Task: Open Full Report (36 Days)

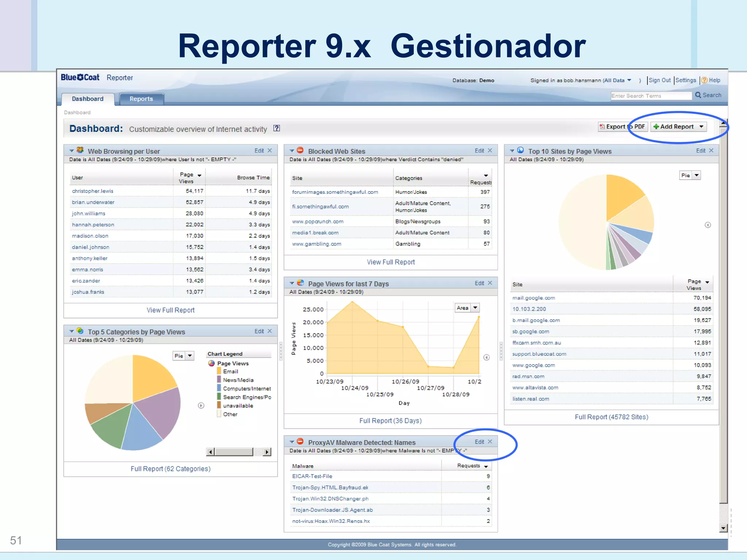Action: pyautogui.click(x=390, y=421)
